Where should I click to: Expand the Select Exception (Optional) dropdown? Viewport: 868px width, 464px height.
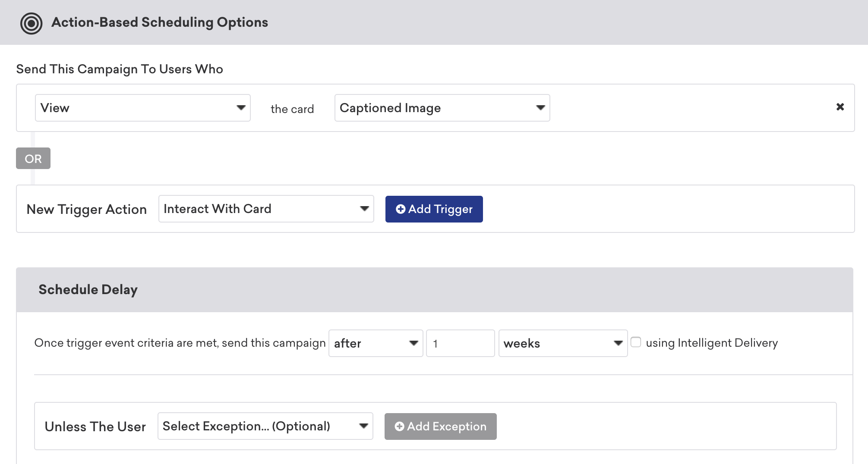click(x=265, y=426)
